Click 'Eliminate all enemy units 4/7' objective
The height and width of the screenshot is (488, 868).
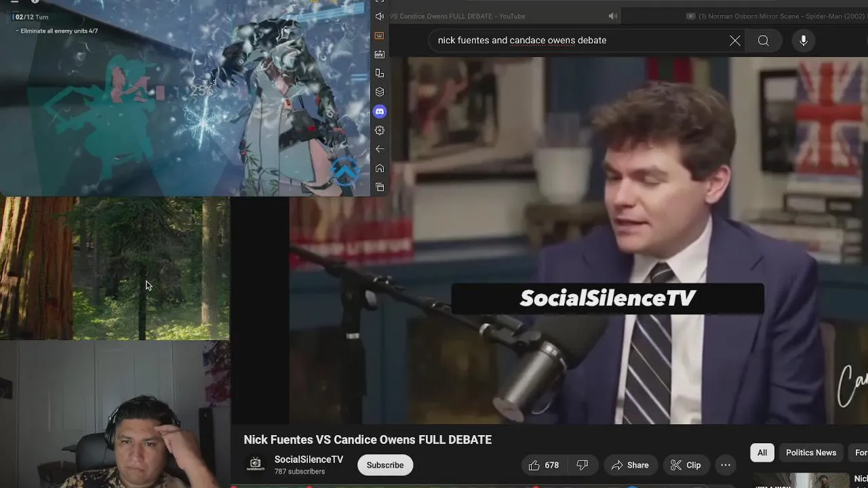click(59, 31)
